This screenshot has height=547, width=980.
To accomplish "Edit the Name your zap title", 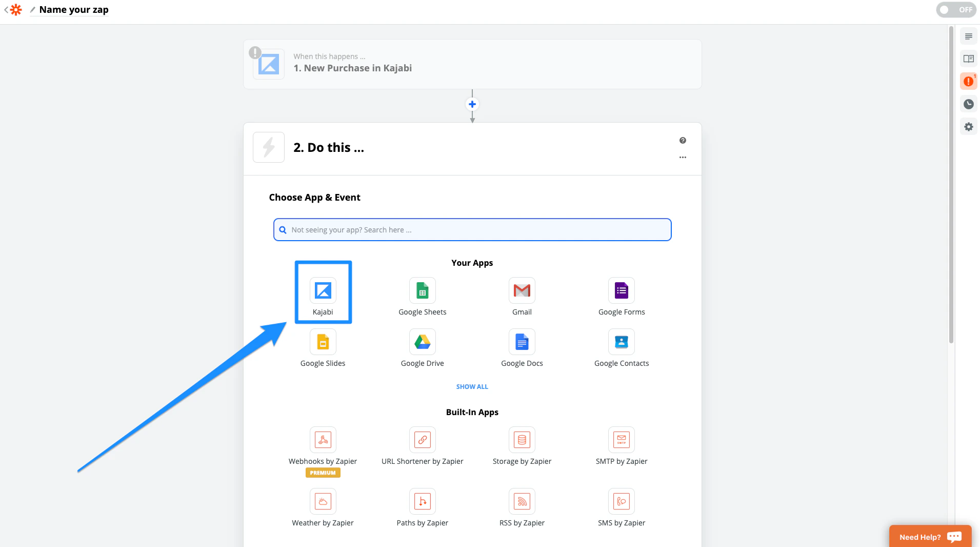I will coord(74,10).
